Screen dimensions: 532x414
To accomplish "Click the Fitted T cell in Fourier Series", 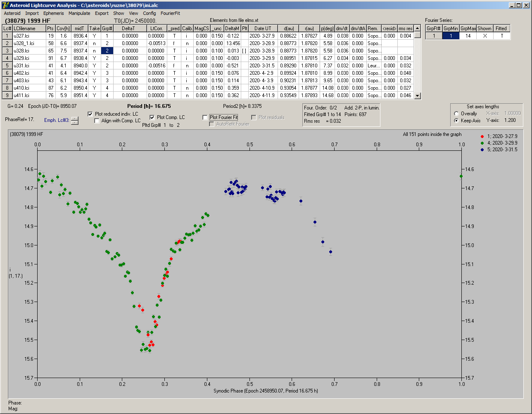I will 501,36.
